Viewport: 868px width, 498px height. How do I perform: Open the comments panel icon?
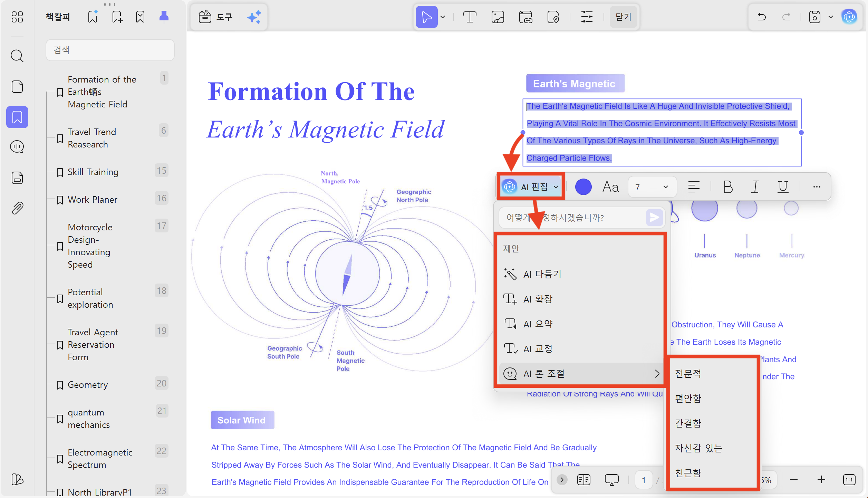17,147
